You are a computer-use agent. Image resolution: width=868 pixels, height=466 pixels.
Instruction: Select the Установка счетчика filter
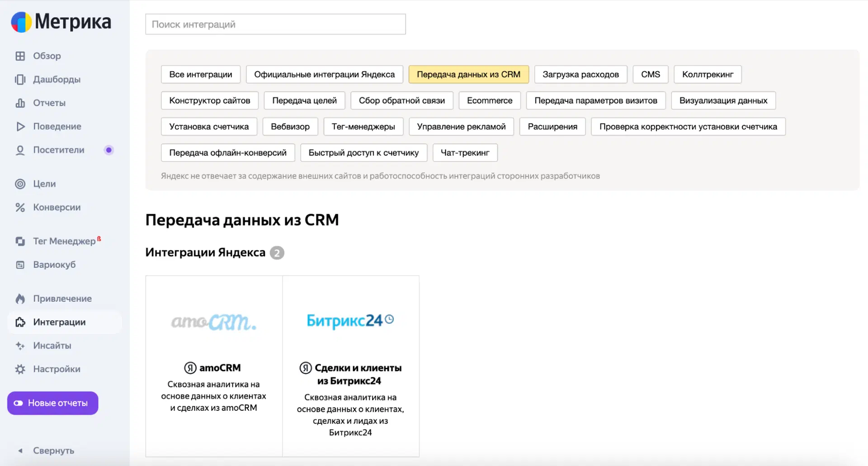[x=209, y=127]
